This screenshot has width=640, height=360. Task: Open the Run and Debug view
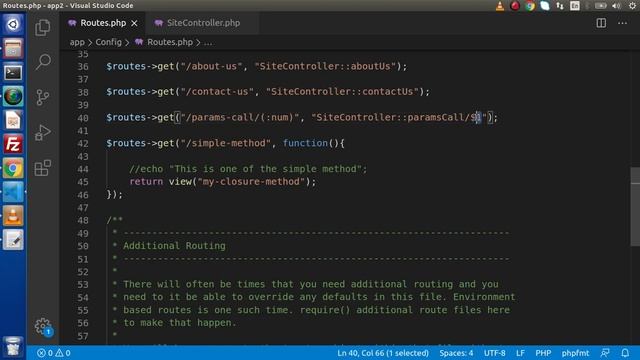click(x=42, y=132)
